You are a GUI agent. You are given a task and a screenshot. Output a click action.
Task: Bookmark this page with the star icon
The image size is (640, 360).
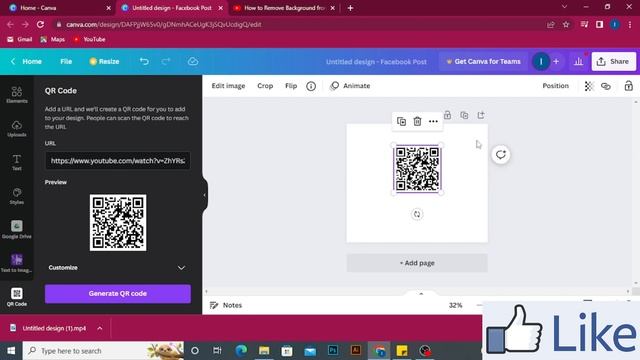pos(566,24)
